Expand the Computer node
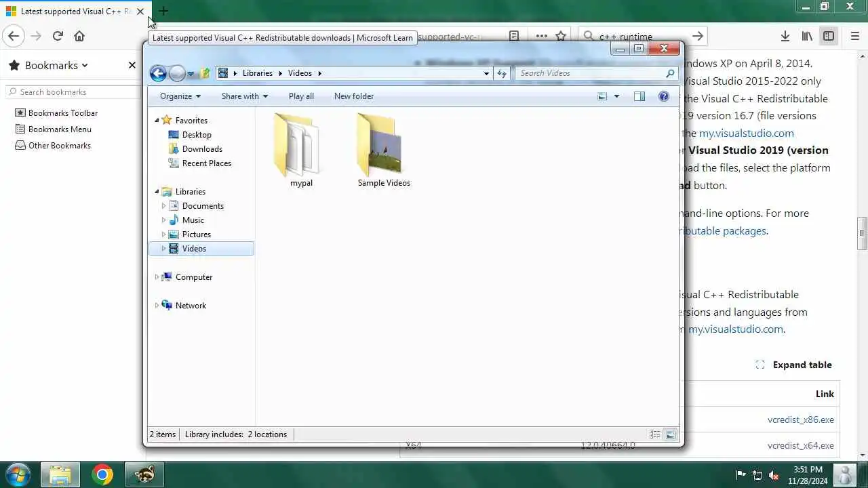 [157, 277]
